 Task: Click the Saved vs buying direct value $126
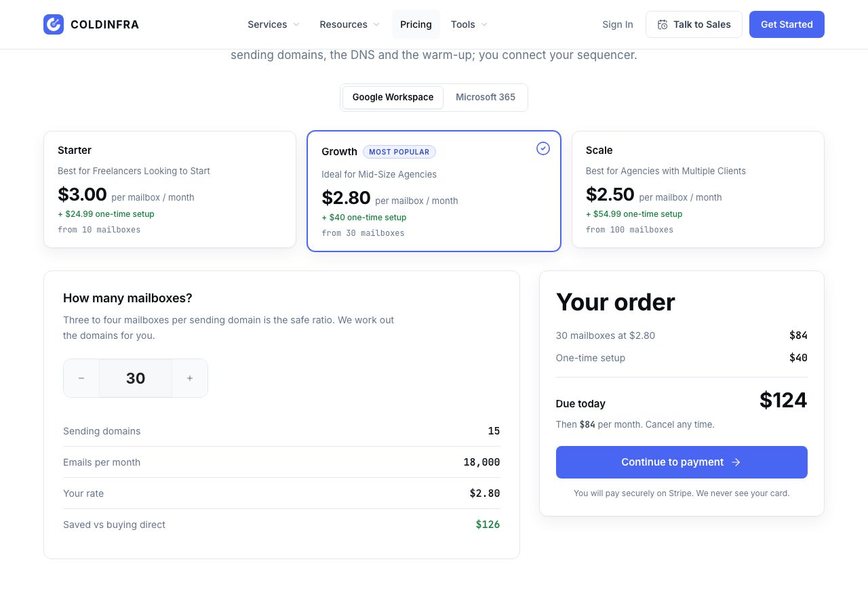tap(488, 525)
